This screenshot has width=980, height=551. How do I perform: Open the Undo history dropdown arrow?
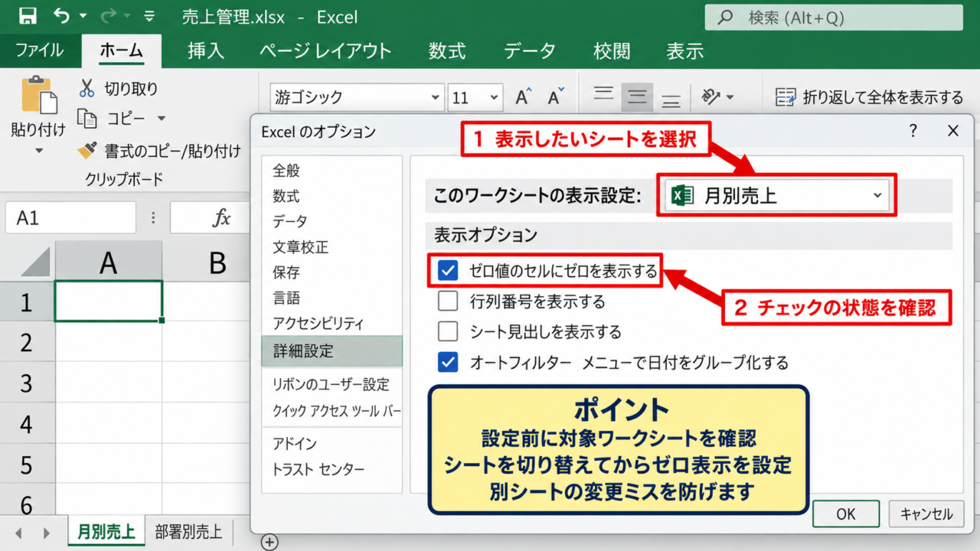pyautogui.click(x=83, y=16)
